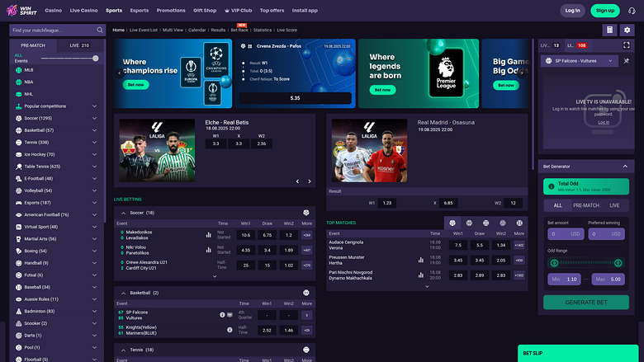Open VIP Club menu item

pos(239,11)
